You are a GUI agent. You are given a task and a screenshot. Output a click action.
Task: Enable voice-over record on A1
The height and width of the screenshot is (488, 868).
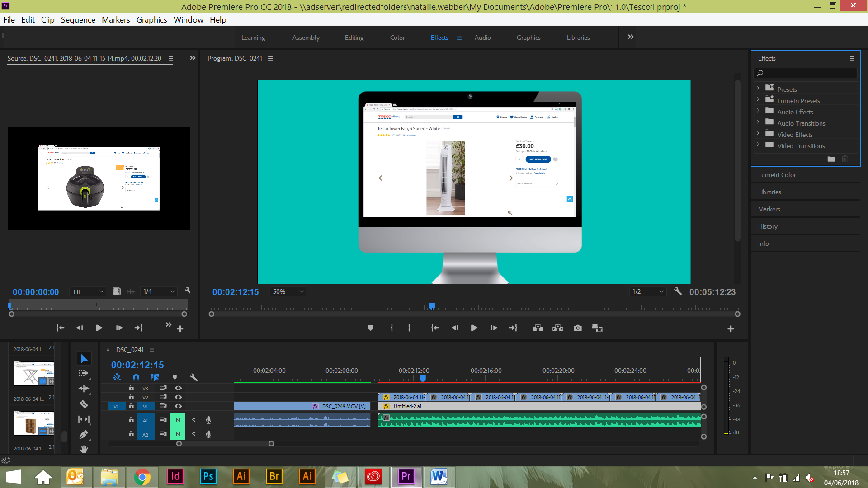(208, 420)
